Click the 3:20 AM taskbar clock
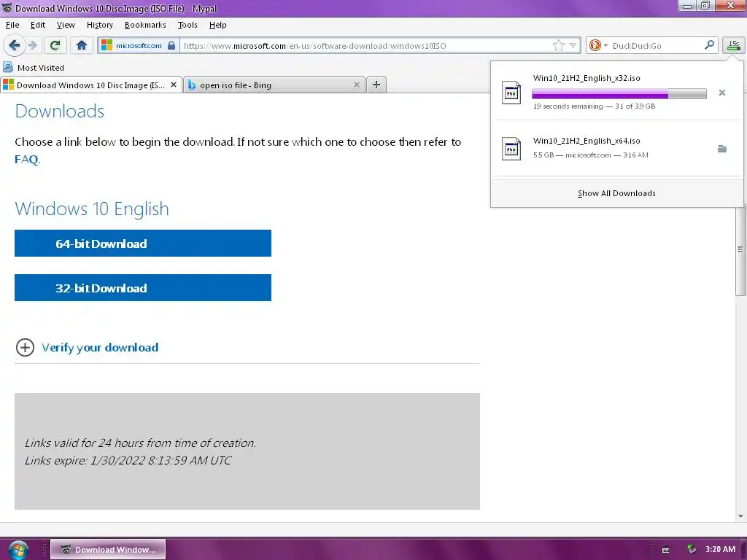The width and height of the screenshot is (747, 560). 720,549
